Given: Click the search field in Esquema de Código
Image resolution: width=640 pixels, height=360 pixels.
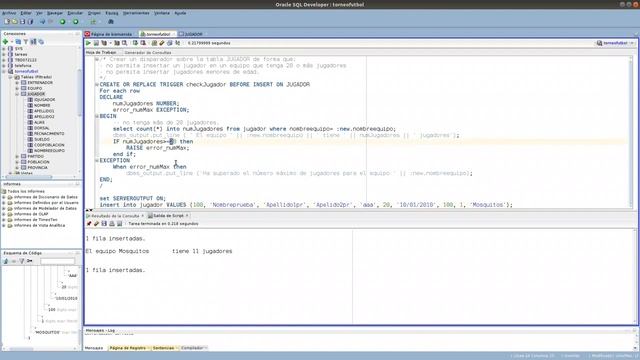Looking at the screenshot, I should pos(57,261).
